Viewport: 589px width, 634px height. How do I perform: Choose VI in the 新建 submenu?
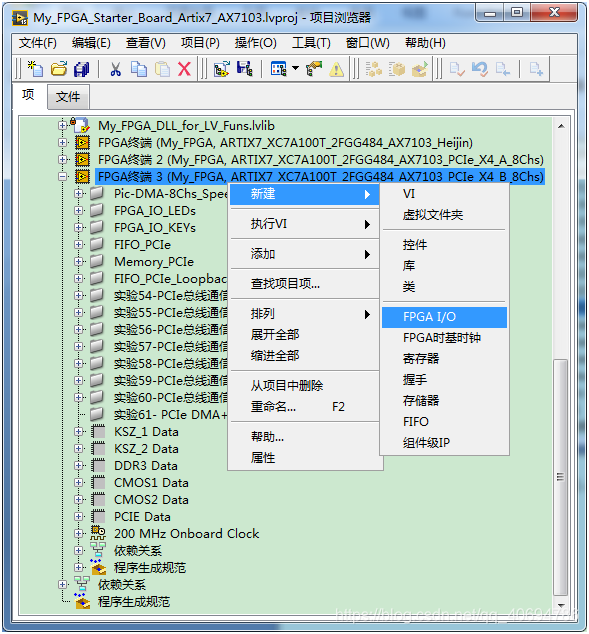click(x=444, y=194)
